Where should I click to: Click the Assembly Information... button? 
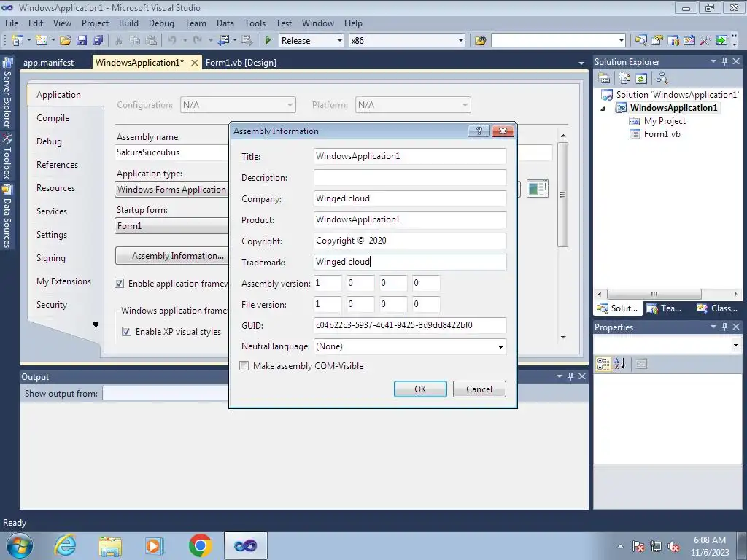(172, 256)
